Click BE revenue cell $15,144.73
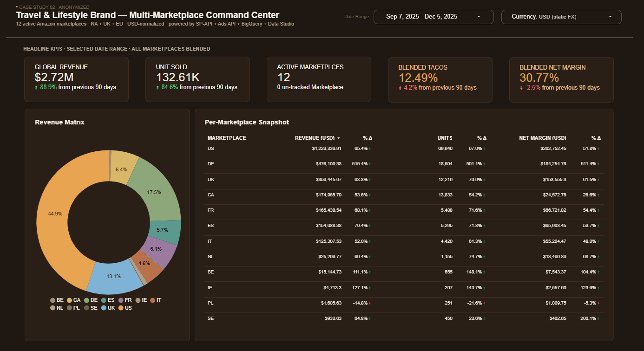The image size is (644, 351). (x=329, y=272)
